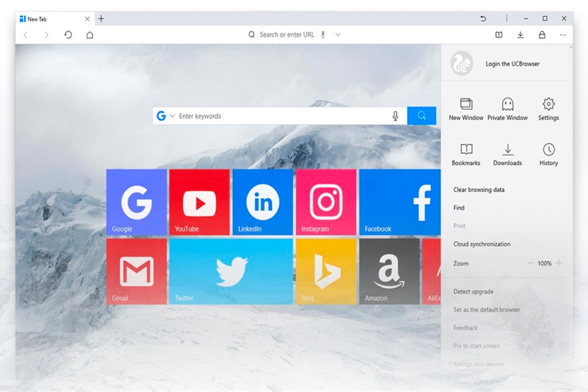The height and width of the screenshot is (392, 588).
Task: Select Set as the default browser
Action: [x=486, y=310]
